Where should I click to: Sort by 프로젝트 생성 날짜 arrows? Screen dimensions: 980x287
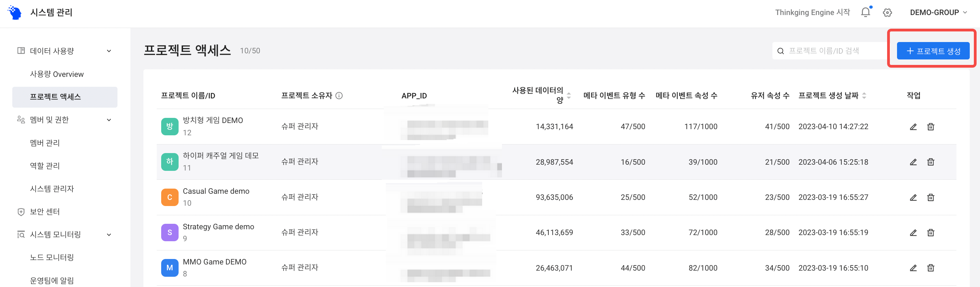click(864, 96)
